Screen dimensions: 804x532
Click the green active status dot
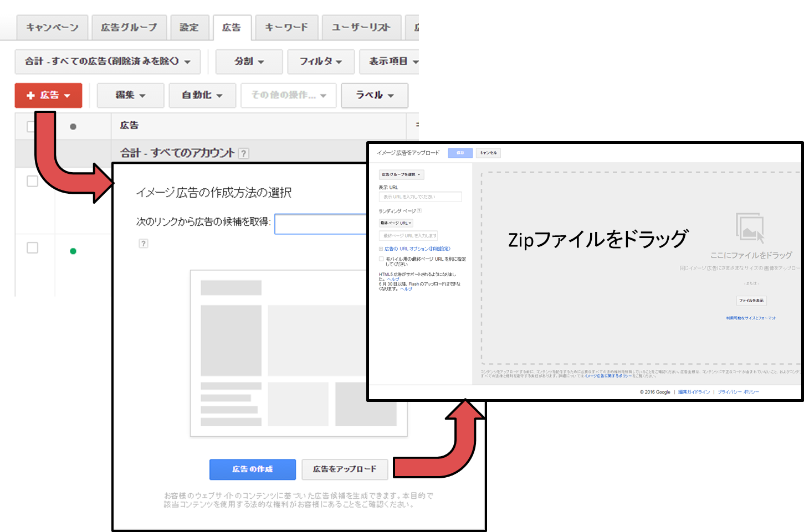tap(73, 251)
